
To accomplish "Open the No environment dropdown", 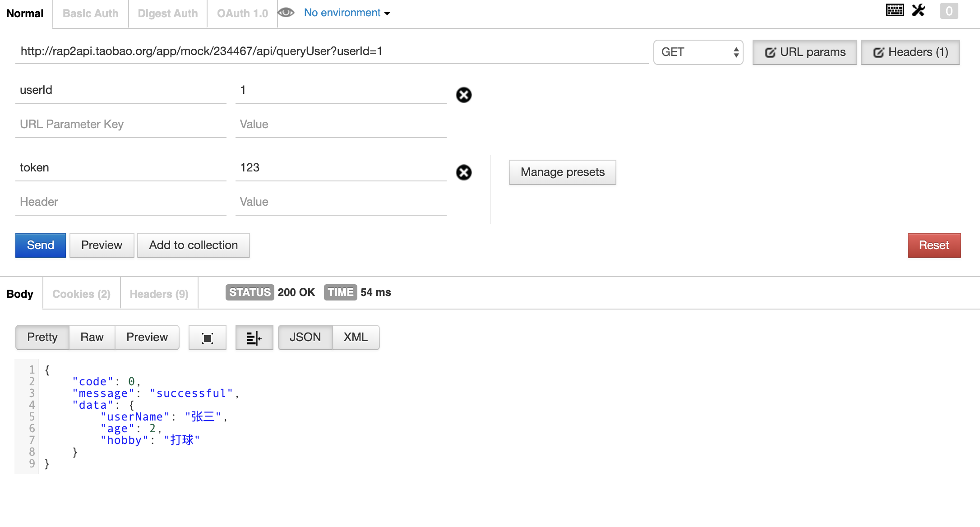I will 347,13.
